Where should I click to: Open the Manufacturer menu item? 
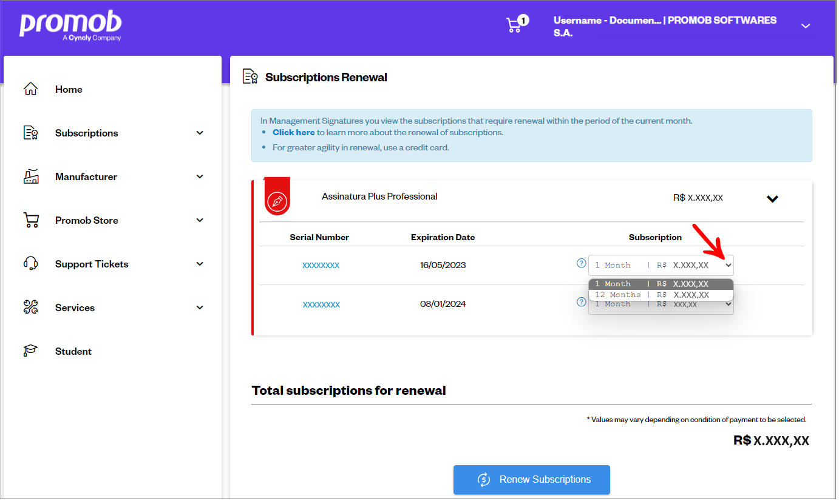pyautogui.click(x=86, y=176)
